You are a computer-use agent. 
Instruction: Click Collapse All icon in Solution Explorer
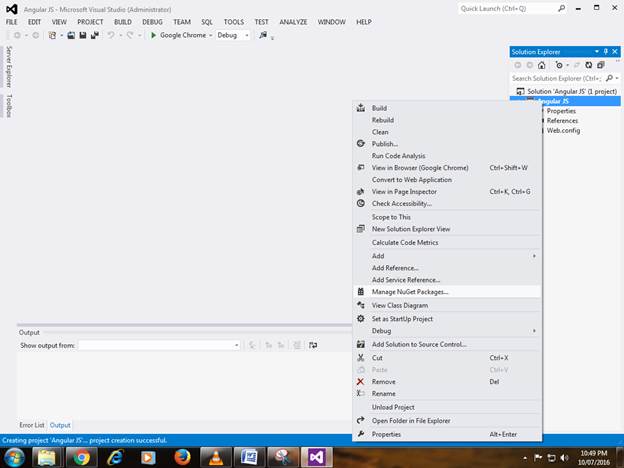(601, 65)
